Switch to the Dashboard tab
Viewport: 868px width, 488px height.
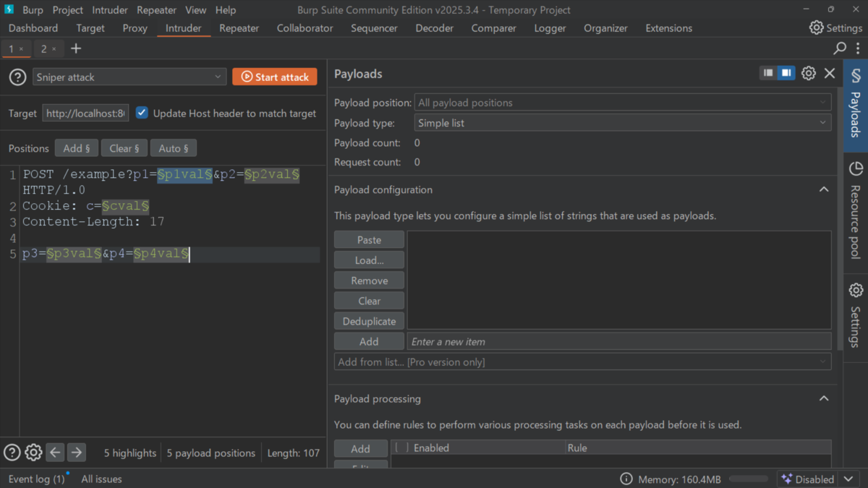(33, 28)
